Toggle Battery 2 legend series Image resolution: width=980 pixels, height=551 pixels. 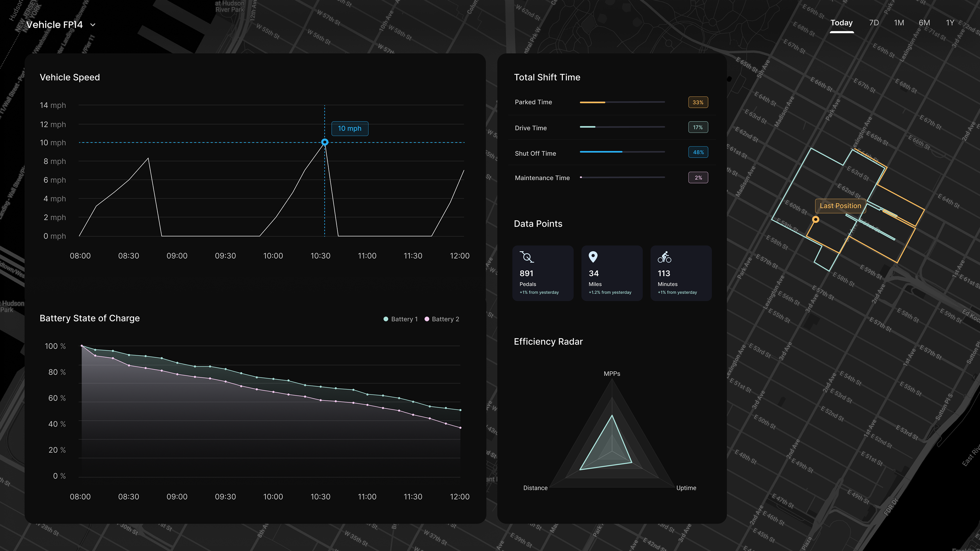click(x=442, y=319)
